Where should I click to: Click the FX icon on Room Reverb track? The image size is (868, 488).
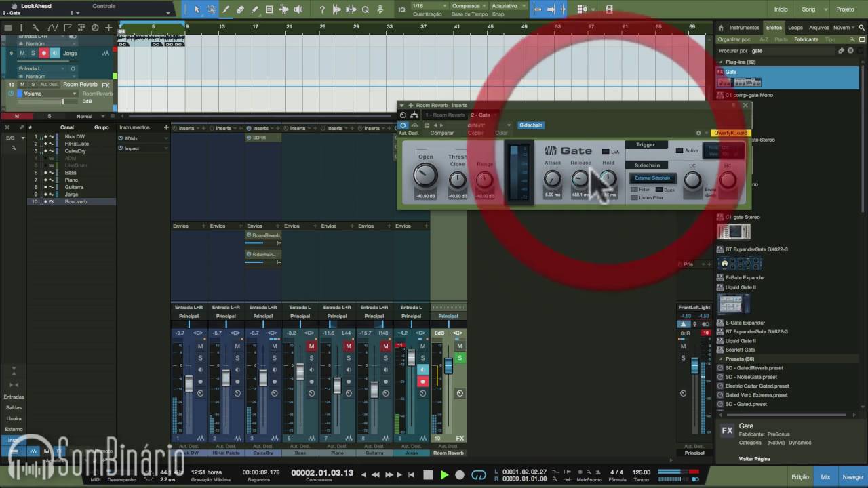(x=105, y=85)
